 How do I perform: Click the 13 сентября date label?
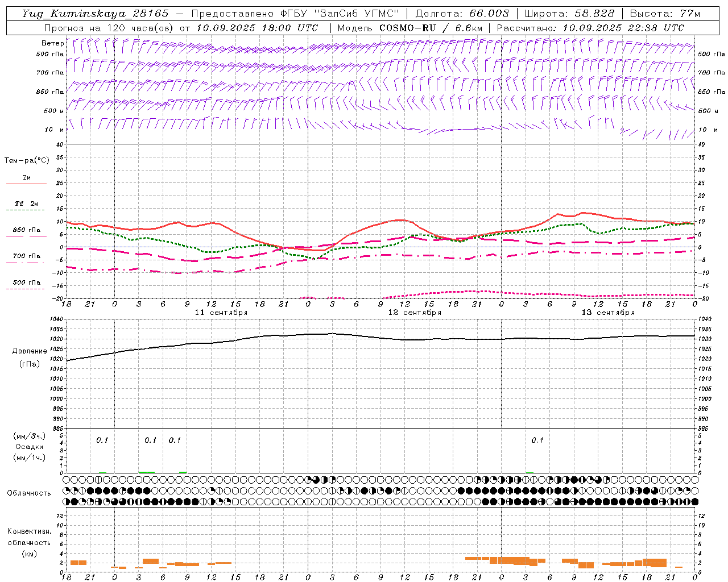pos(608,313)
